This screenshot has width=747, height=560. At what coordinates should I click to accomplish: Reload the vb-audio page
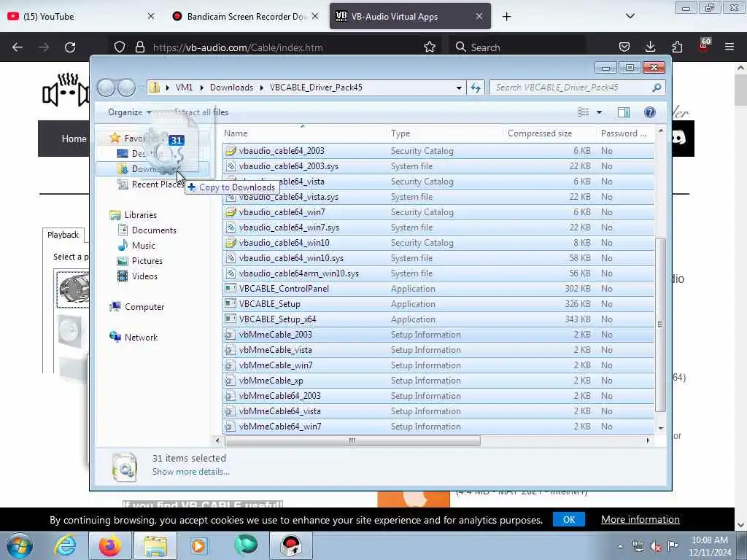pos(70,47)
